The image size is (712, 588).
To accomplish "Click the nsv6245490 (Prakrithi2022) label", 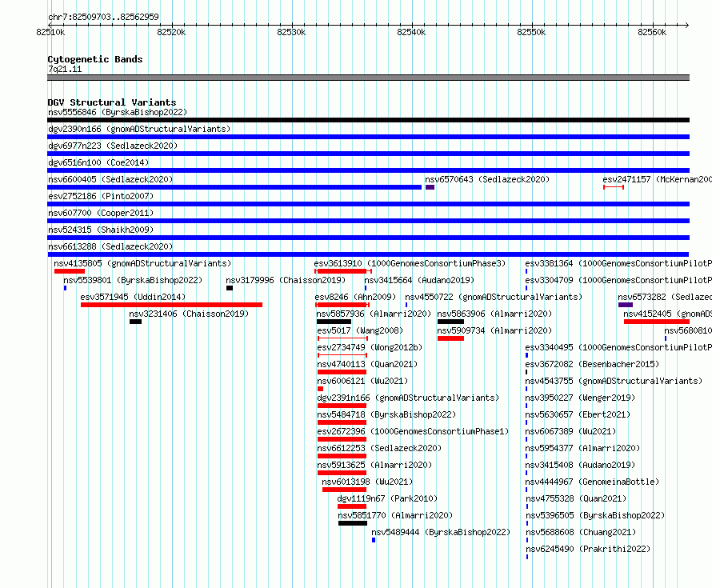I will tap(587, 549).
